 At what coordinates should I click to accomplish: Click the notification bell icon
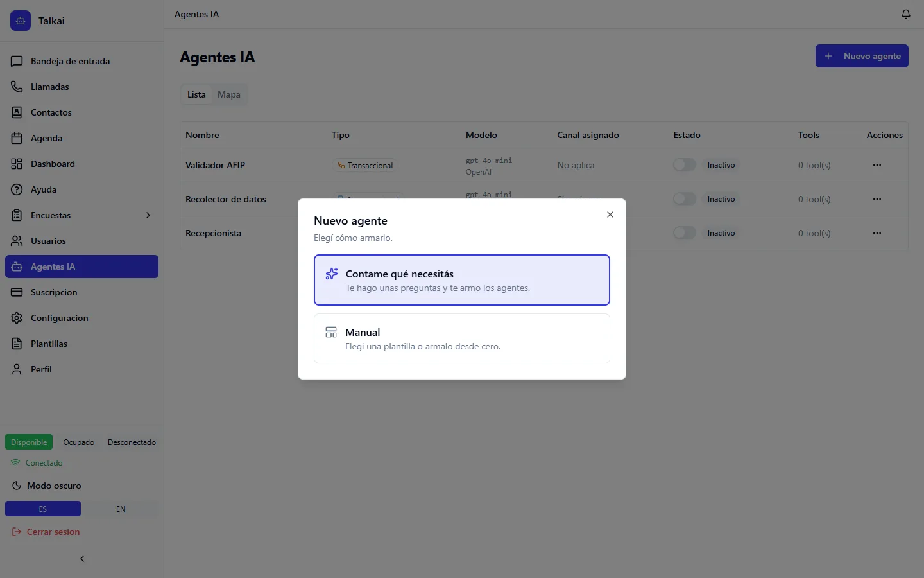(x=905, y=14)
